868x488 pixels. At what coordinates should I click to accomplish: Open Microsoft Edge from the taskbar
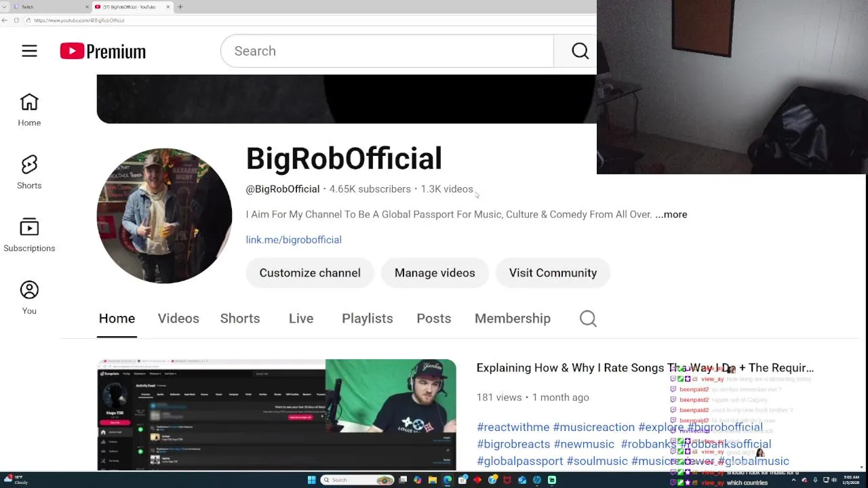(x=448, y=480)
